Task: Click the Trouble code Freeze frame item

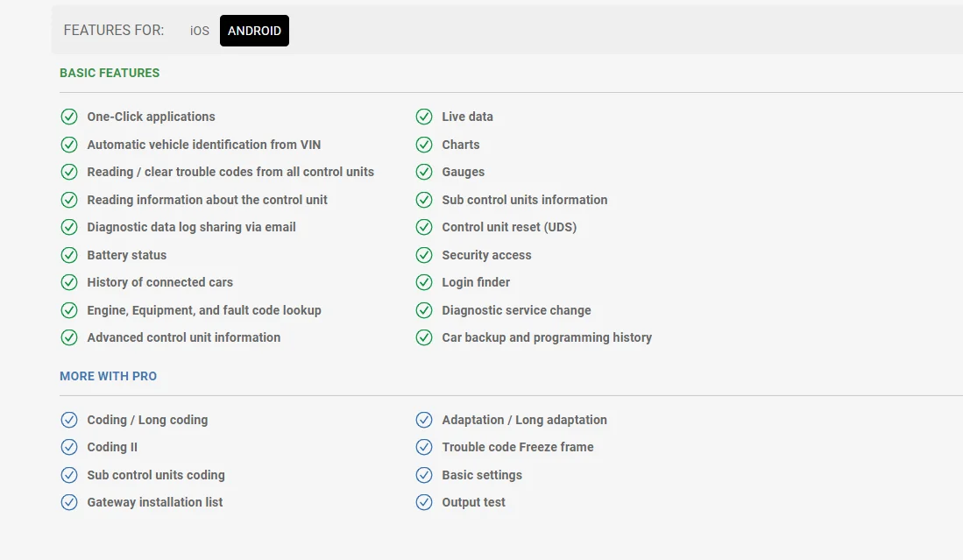Action: point(518,447)
